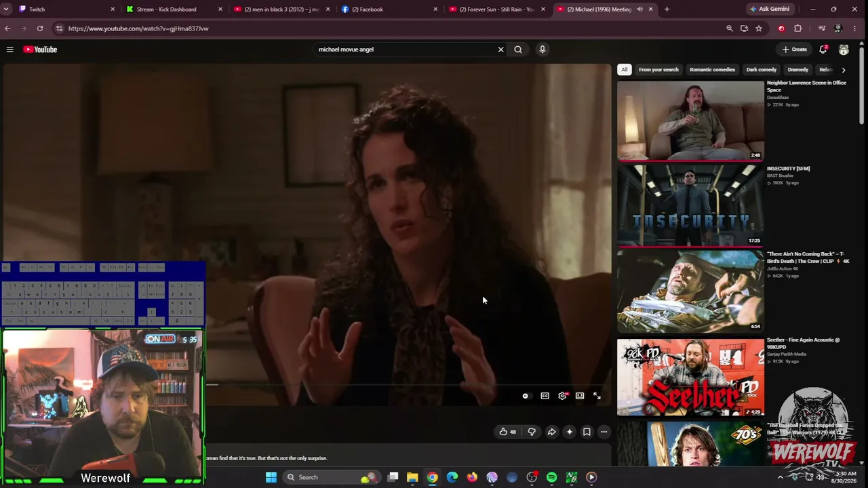
Task: Filter suggestions by Dark comedy
Action: (762, 70)
